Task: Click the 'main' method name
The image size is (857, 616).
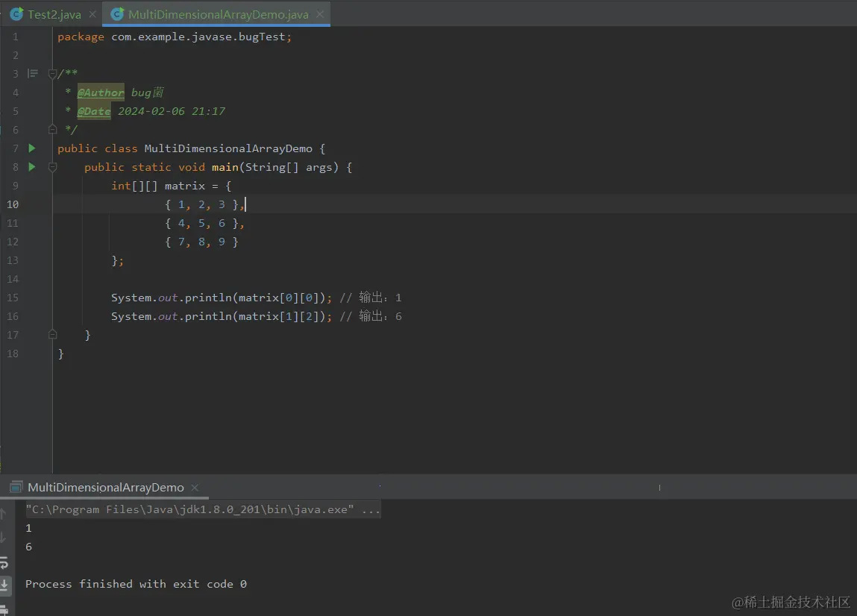Action: [x=225, y=167]
